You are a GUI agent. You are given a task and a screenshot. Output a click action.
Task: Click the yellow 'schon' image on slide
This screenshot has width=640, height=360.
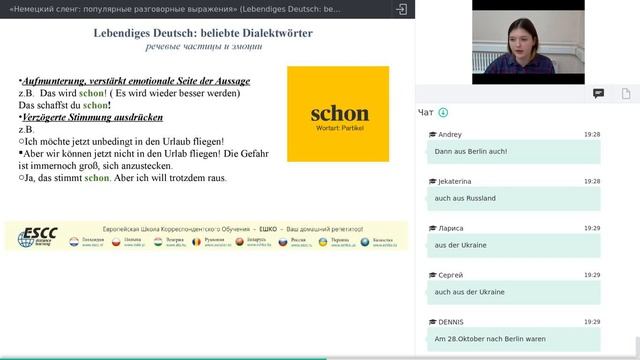[338, 114]
